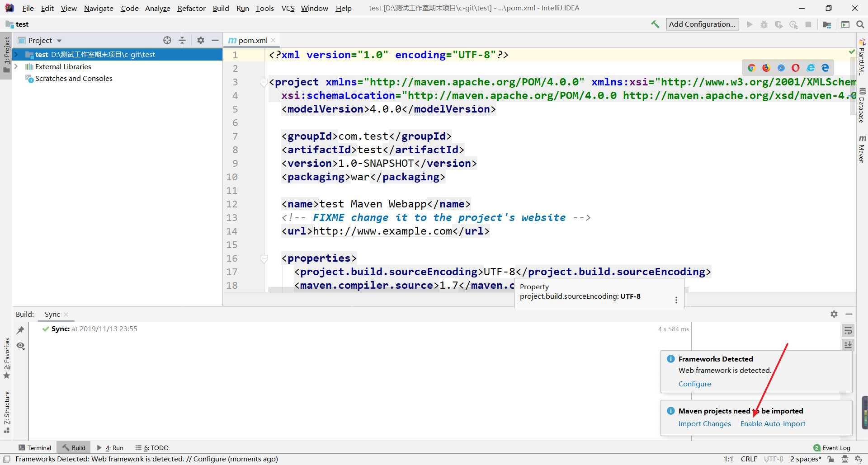Build the project with the hammer icon

pyautogui.click(x=655, y=24)
